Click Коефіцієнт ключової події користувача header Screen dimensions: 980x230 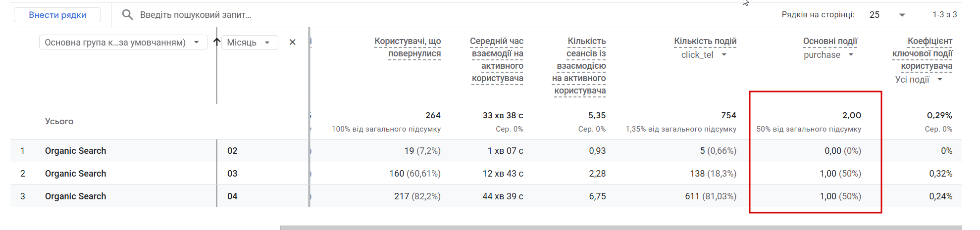(x=923, y=53)
